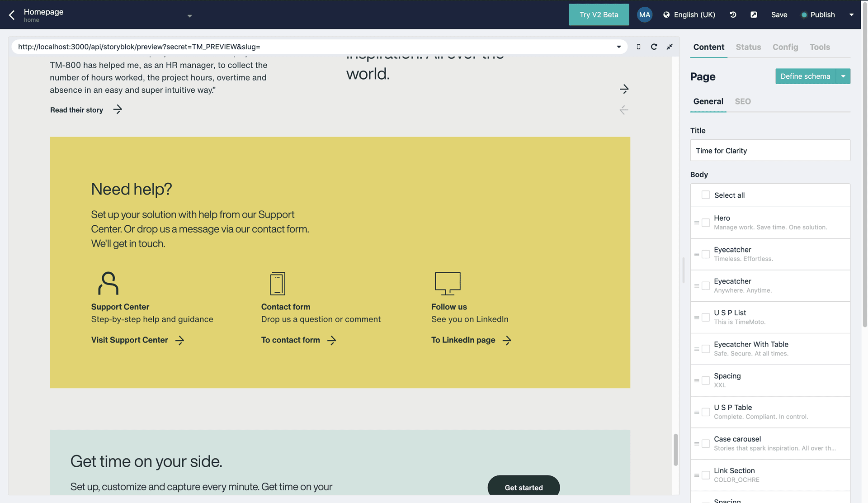Switch to the Status tab
This screenshot has height=503, width=868.
point(748,47)
